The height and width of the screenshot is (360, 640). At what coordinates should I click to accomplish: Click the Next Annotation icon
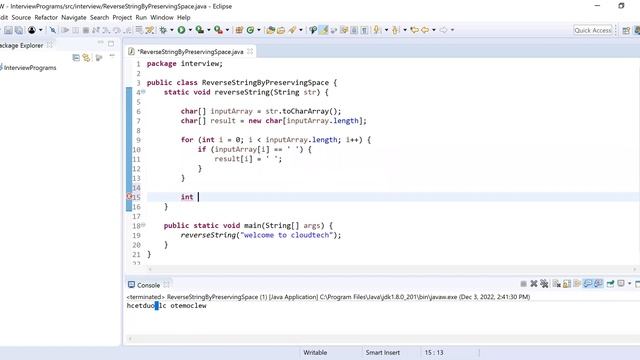[x=377, y=30]
